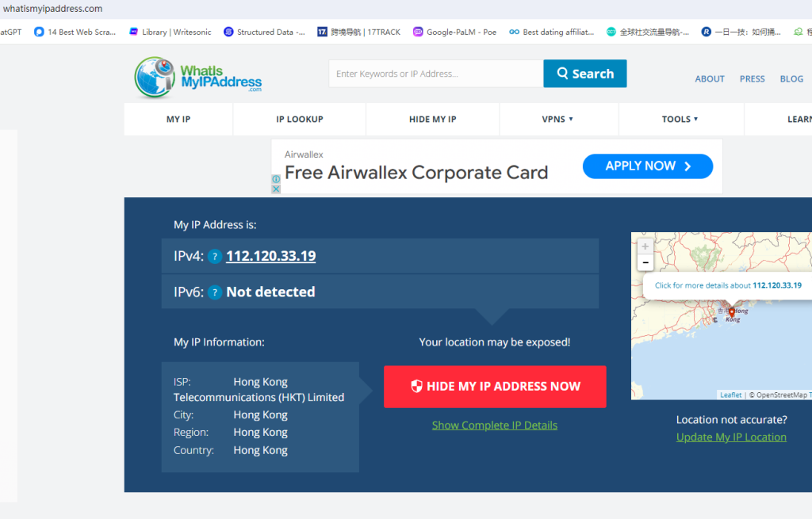Open the MY IP navigation tab
This screenshot has height=519, width=812.
pos(178,120)
